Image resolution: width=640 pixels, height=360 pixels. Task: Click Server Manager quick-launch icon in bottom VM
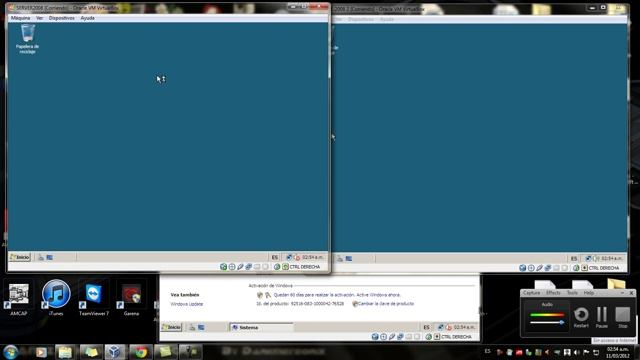(192, 327)
